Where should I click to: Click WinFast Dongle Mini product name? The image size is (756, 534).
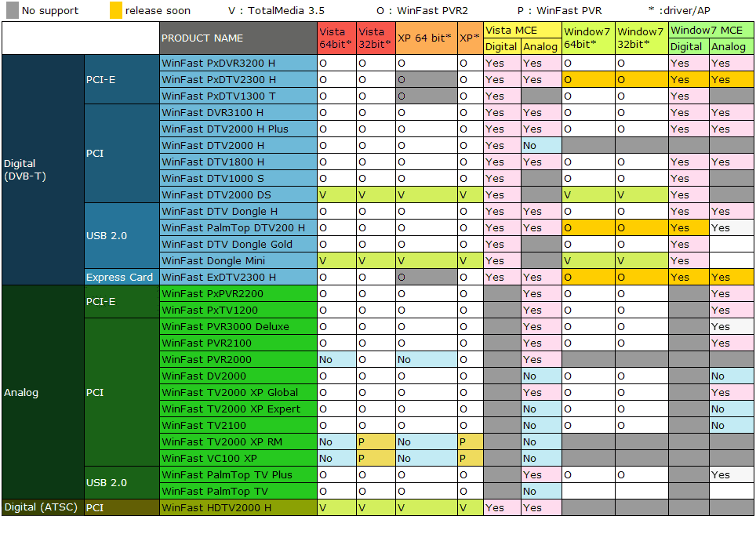[238, 261]
